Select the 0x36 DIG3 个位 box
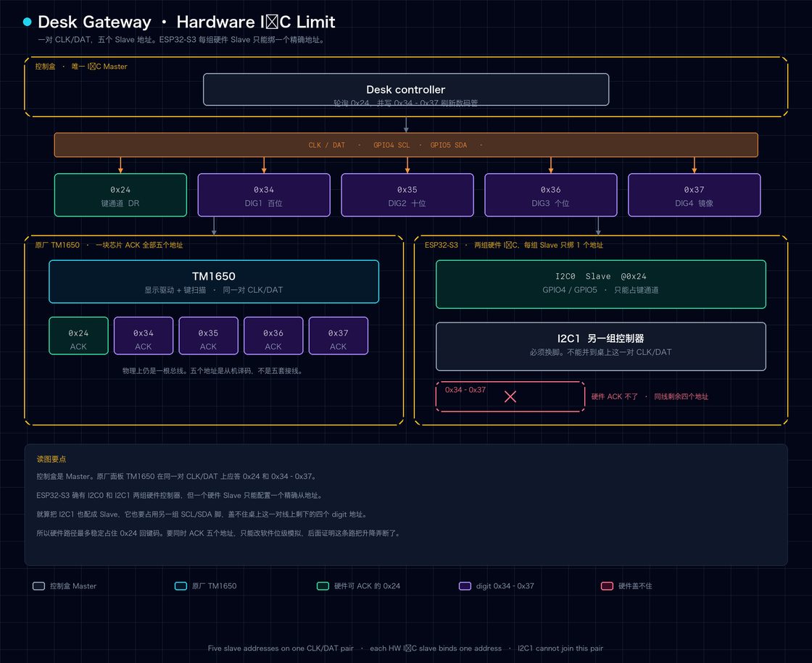Viewport: 812px width, 663px height. click(x=551, y=195)
